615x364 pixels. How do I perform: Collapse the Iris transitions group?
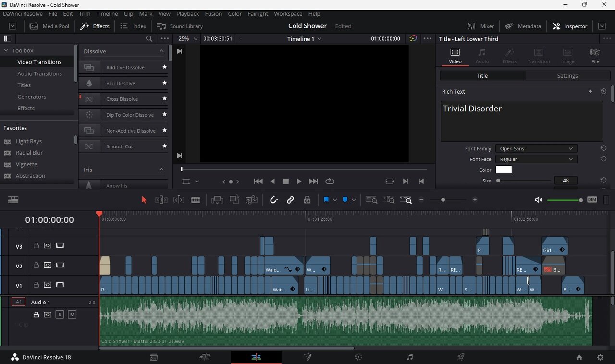point(161,170)
